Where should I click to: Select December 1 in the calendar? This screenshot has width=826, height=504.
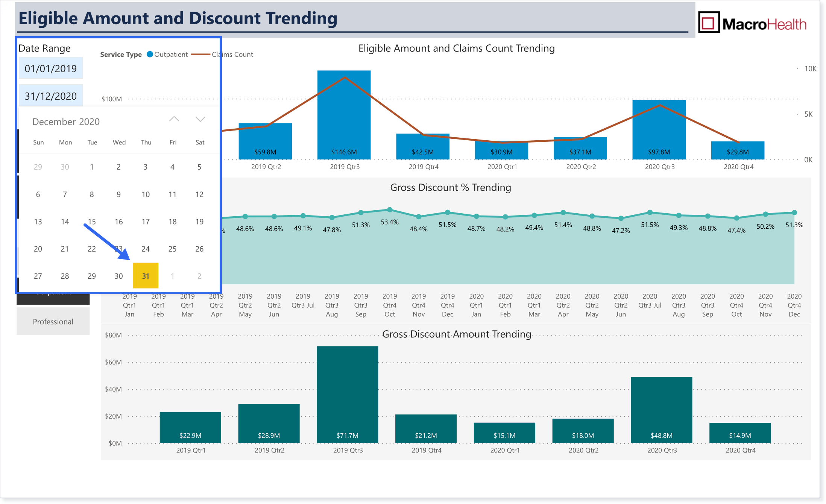tap(92, 167)
